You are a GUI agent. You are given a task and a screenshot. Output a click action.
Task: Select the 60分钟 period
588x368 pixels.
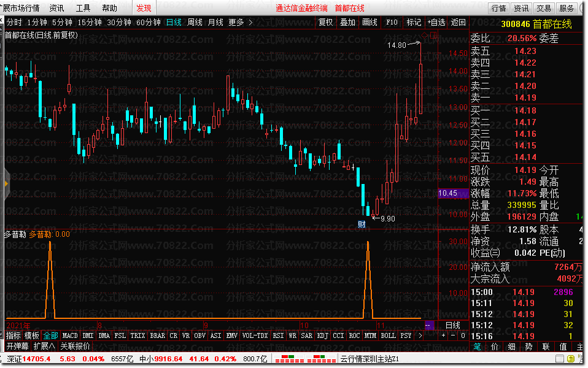point(149,23)
